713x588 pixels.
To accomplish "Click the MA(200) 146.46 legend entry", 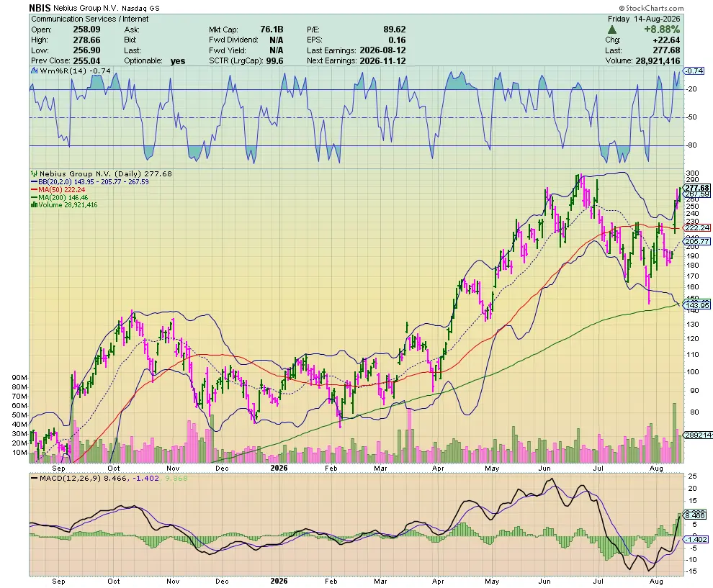I will pos(60,198).
